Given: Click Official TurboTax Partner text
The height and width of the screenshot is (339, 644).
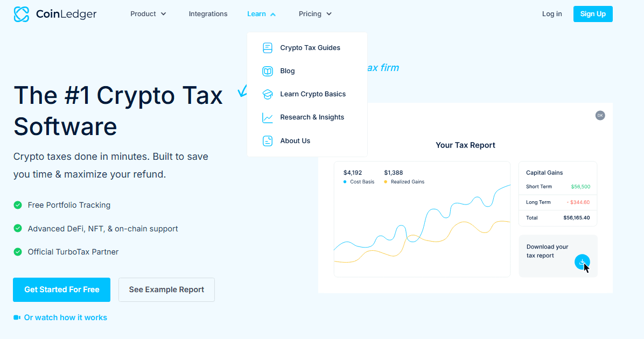Looking at the screenshot, I should pyautogui.click(x=73, y=252).
